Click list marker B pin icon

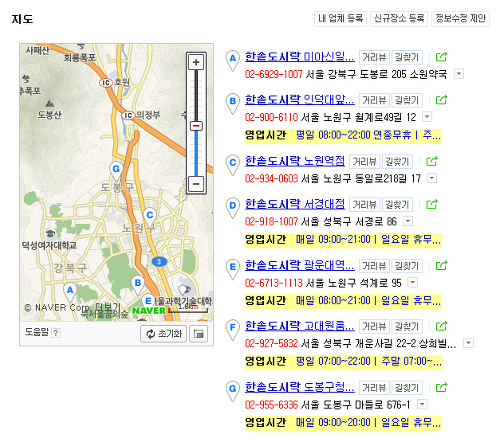tap(233, 103)
